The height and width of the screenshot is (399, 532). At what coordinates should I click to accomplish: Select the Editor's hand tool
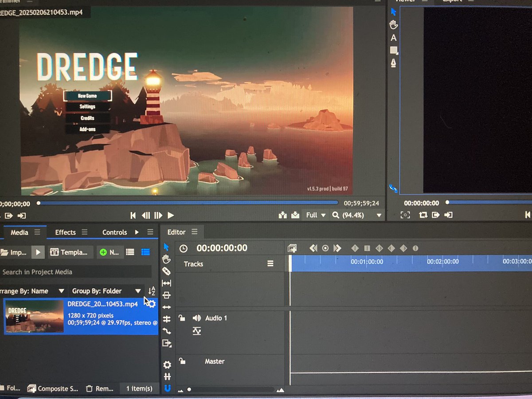point(167,259)
